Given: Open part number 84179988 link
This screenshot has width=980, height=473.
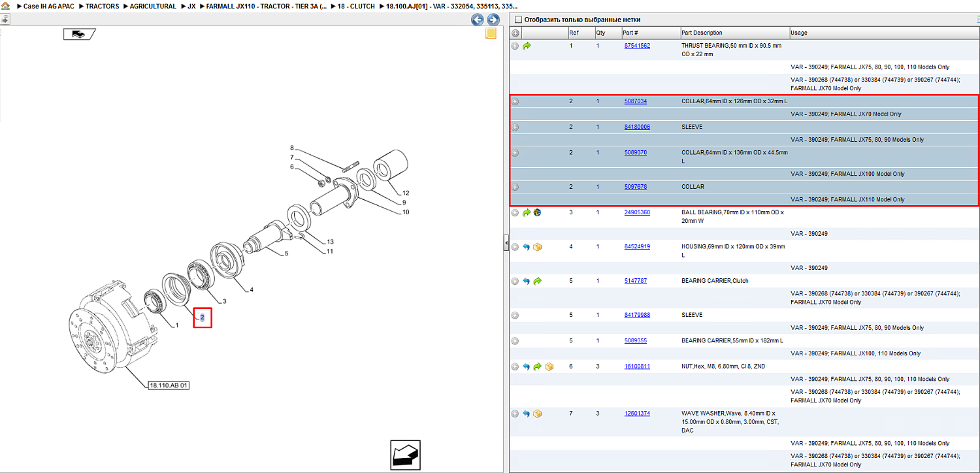Looking at the screenshot, I should [637, 316].
